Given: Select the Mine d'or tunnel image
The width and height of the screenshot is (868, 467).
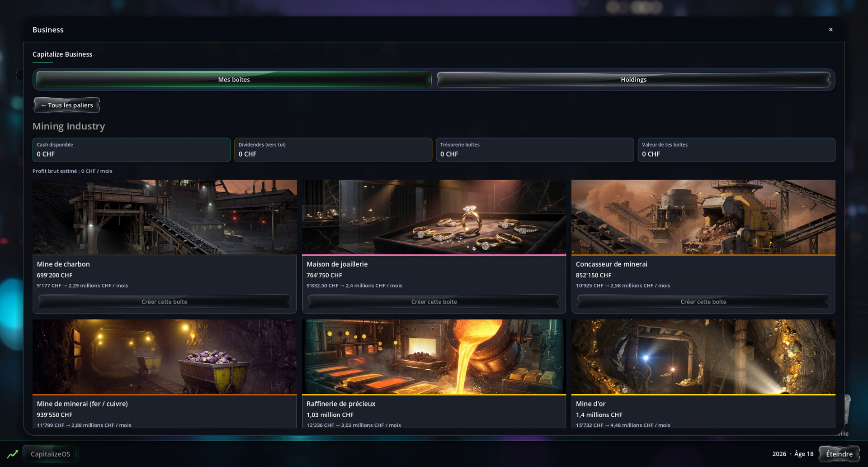Looking at the screenshot, I should pos(703,357).
